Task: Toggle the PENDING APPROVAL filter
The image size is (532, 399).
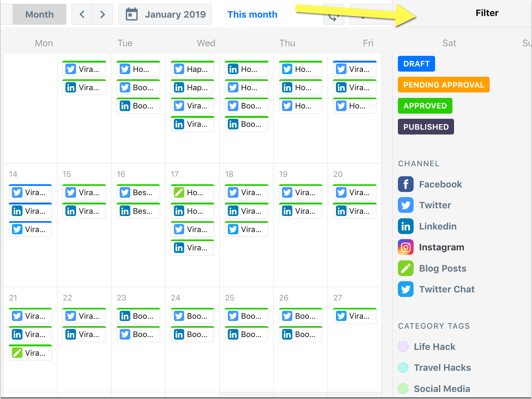Action: [444, 85]
